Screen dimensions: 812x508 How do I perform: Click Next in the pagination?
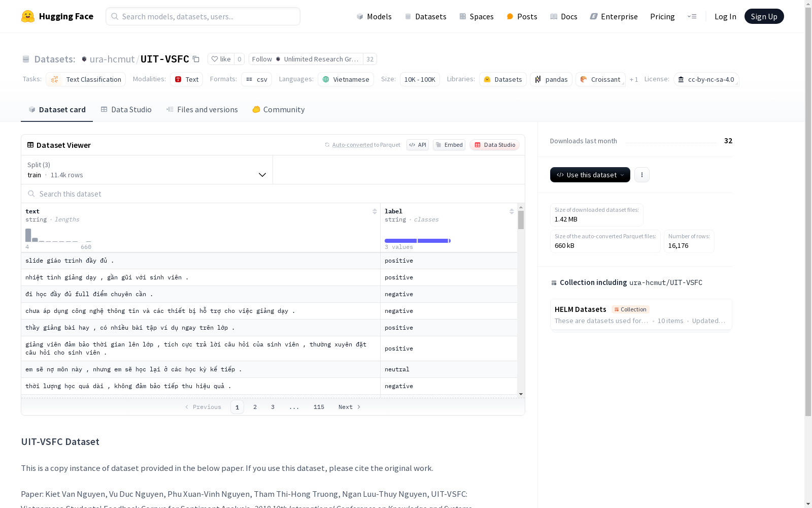[x=350, y=407]
